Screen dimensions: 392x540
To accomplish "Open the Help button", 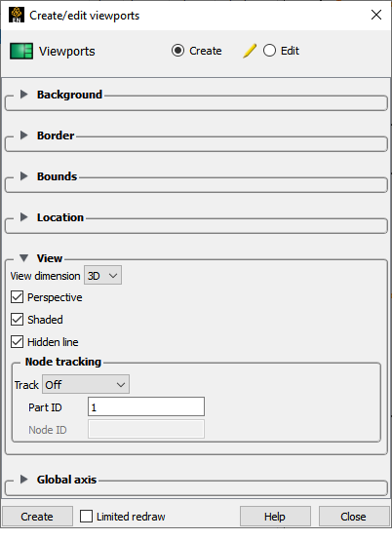I will (275, 517).
